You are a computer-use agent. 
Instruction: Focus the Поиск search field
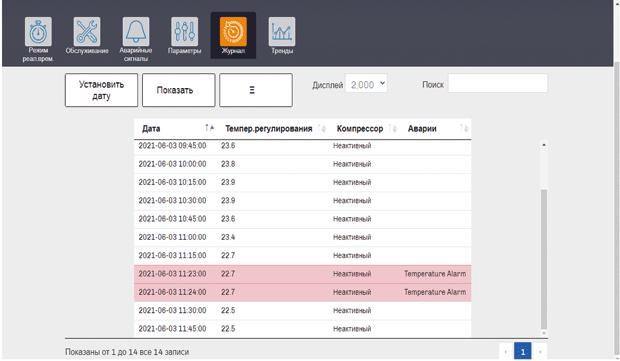[498, 83]
